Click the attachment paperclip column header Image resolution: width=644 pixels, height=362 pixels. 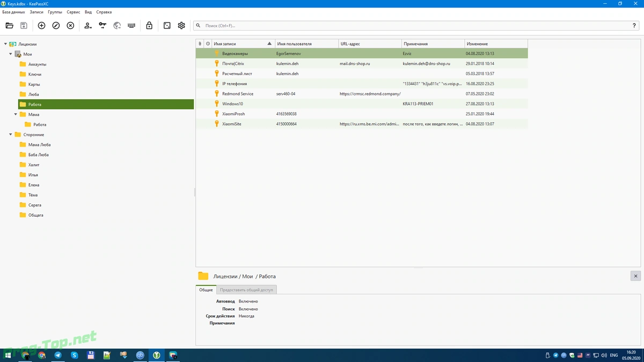(x=200, y=43)
